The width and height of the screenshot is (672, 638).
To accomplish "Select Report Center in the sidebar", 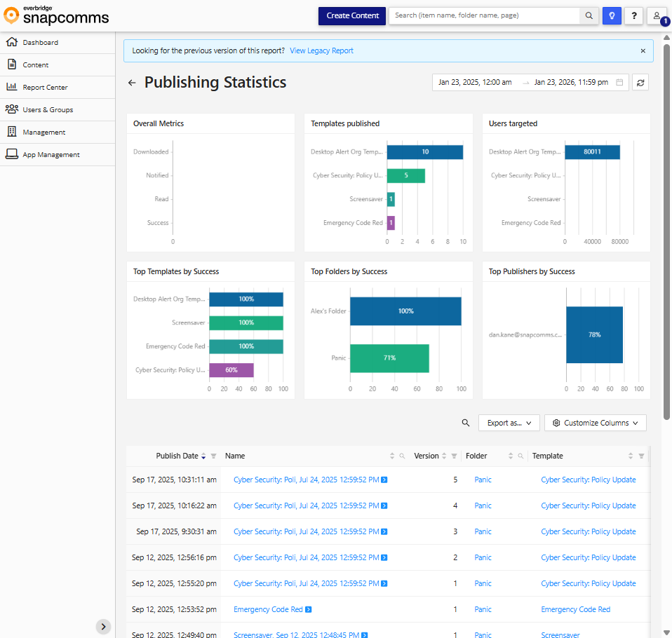I will 58,88.
